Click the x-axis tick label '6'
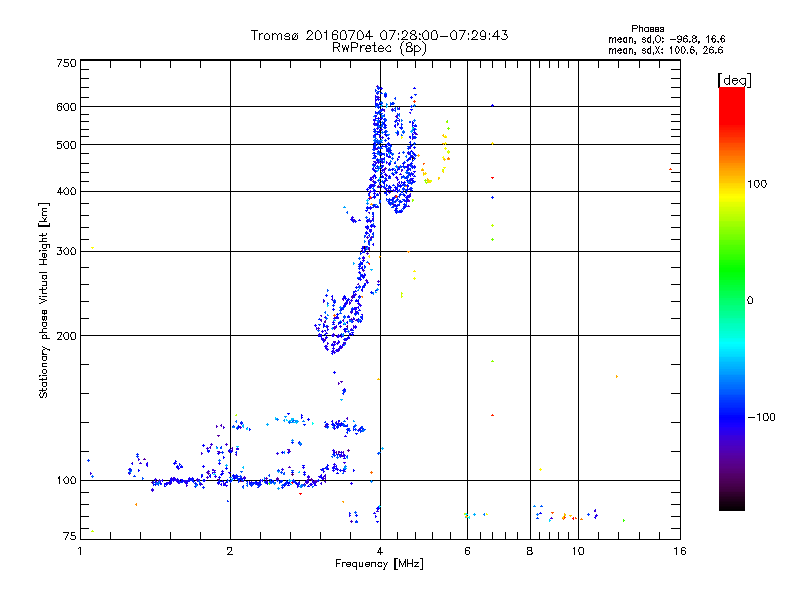800x600 pixels. 467,551
